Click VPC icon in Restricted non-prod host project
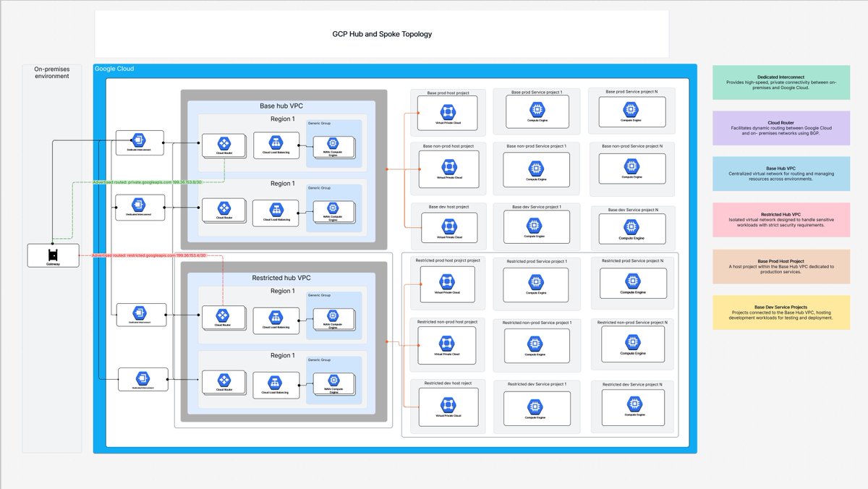 [x=447, y=342]
